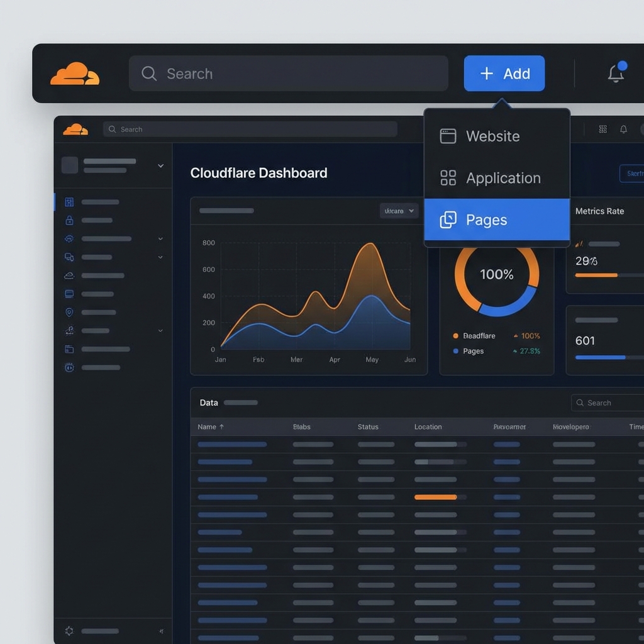Select the analytics icon at the sidebar top
The image size is (644, 644).
pyautogui.click(x=69, y=202)
